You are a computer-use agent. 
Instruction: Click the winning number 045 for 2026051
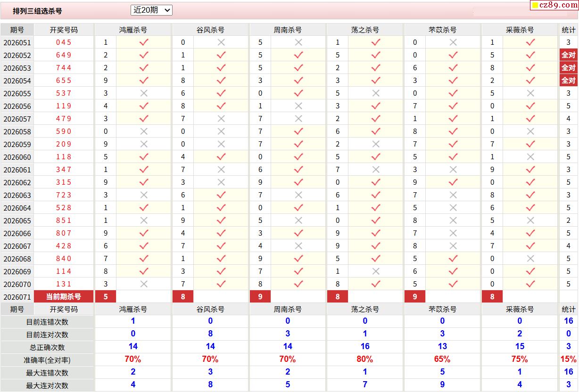point(64,42)
